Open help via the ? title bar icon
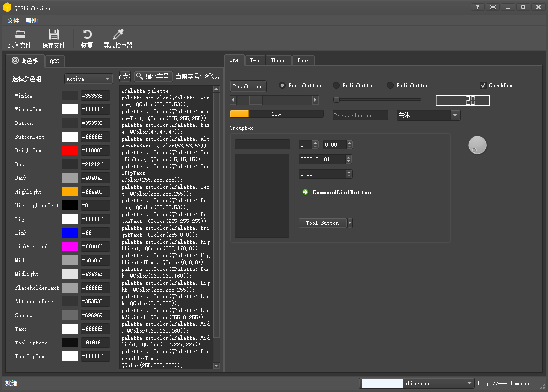 click(477, 7)
